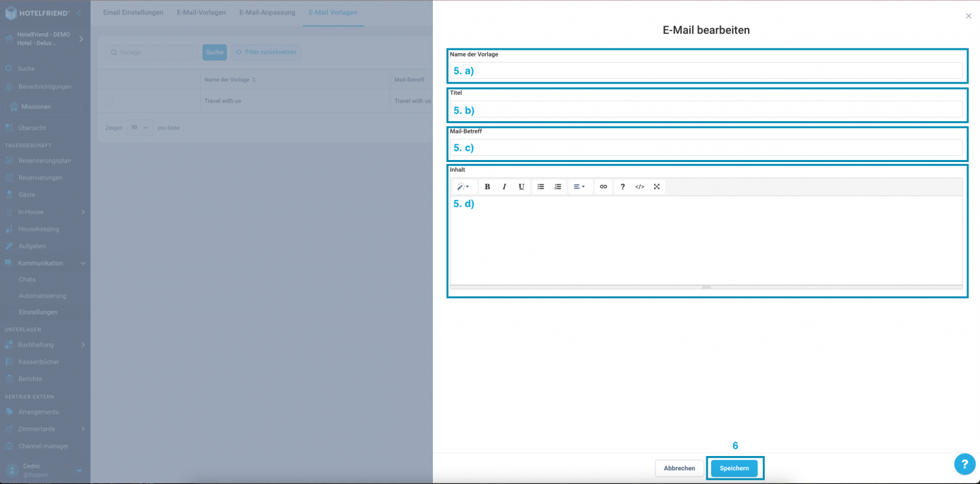Open the paragraph alignment dropdown
The width and height of the screenshot is (980, 484).
(x=580, y=187)
